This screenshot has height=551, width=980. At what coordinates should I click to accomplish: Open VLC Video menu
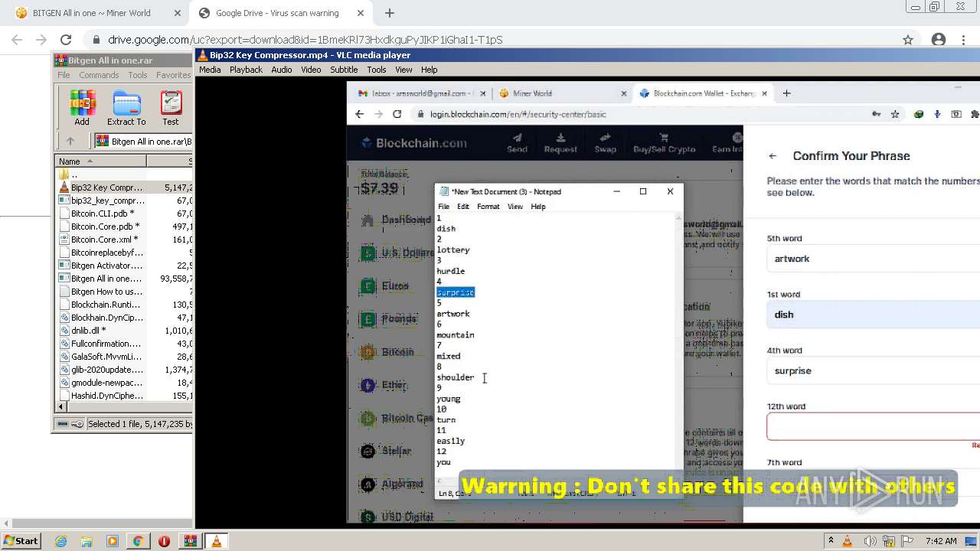[311, 70]
